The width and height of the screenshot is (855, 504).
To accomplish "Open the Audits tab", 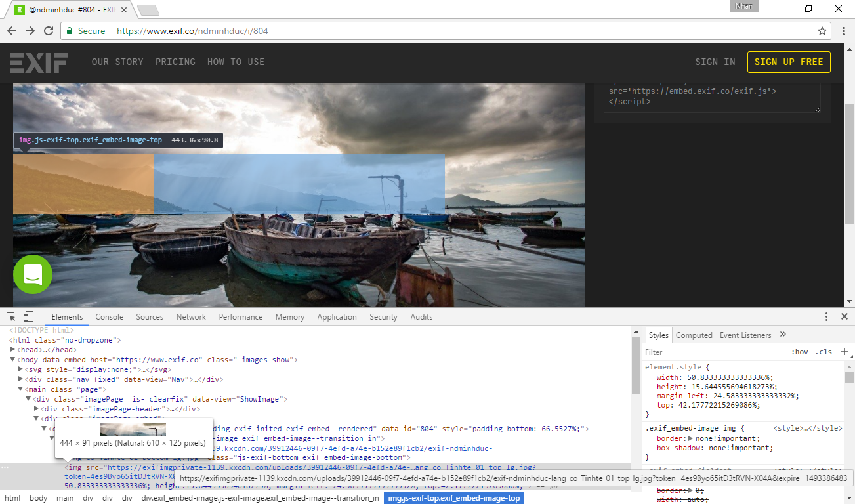I will point(421,317).
